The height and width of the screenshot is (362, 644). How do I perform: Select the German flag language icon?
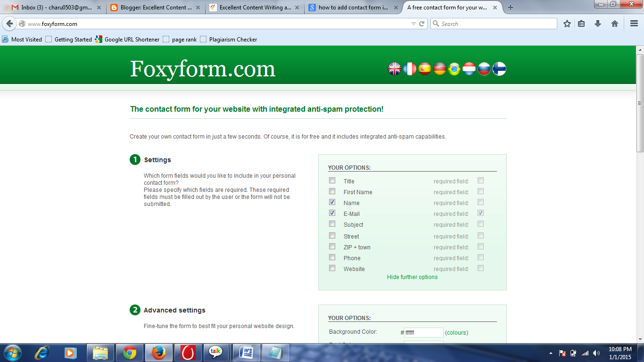click(440, 69)
